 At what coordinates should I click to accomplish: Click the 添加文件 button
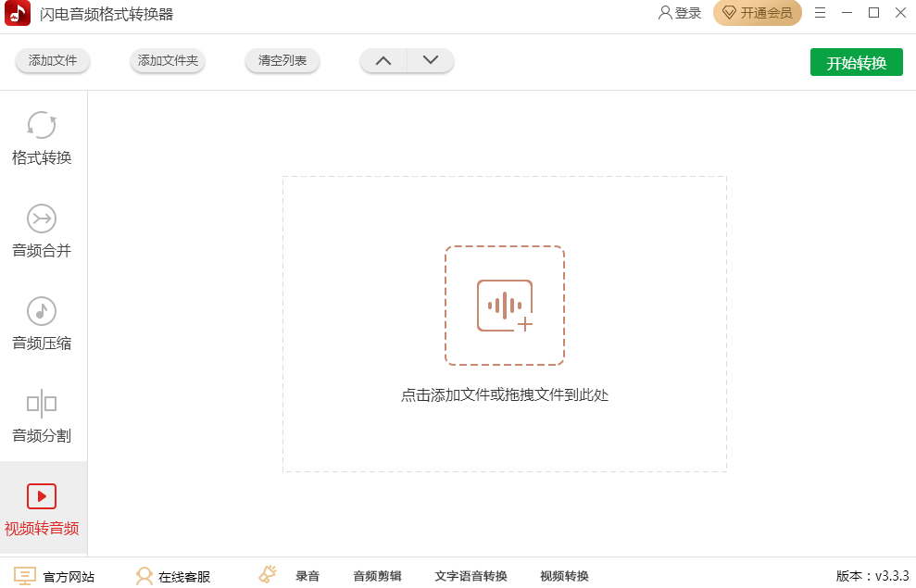(53, 61)
